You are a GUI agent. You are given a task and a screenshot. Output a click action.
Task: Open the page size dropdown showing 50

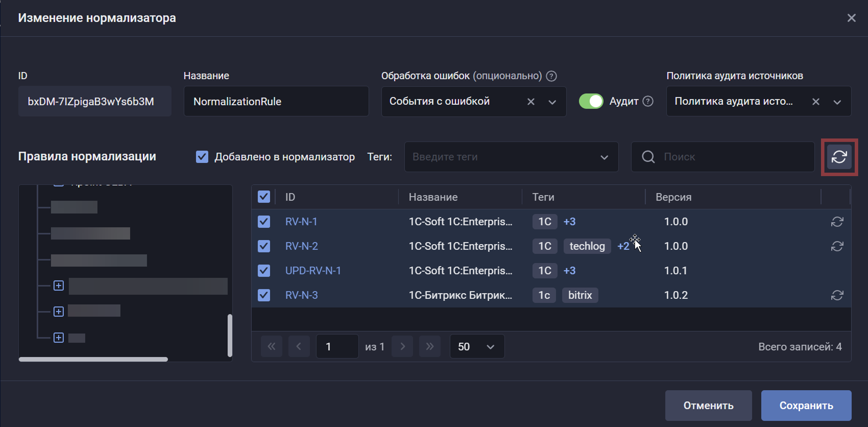click(x=477, y=347)
